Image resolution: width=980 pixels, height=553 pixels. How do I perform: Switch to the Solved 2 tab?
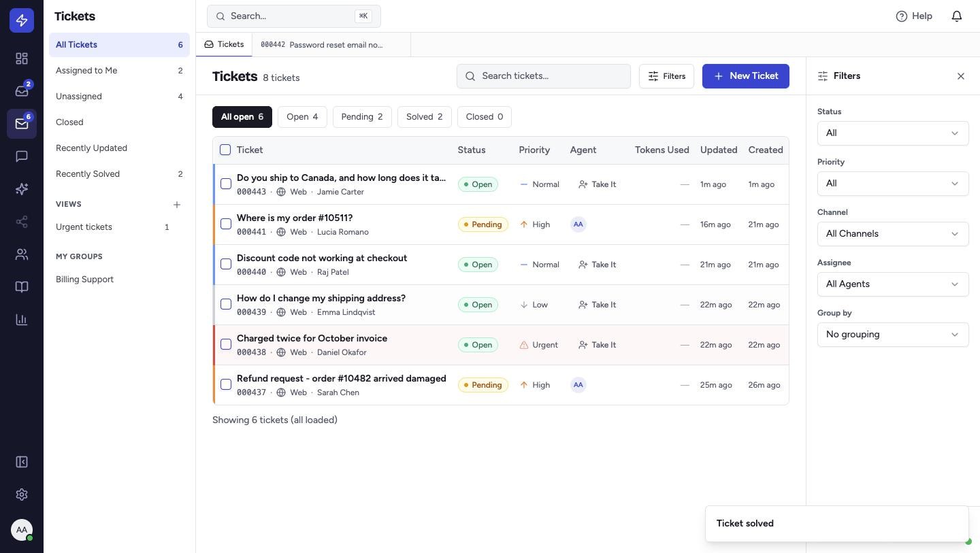(x=425, y=117)
